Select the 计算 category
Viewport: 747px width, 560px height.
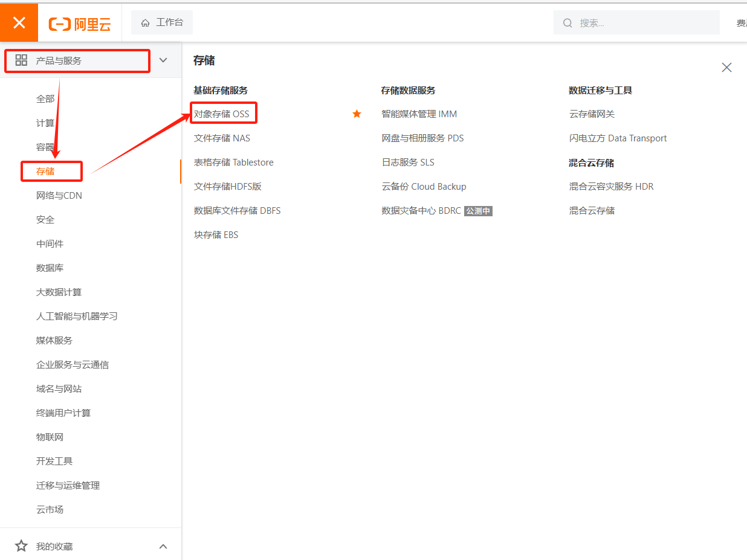pyautogui.click(x=45, y=123)
